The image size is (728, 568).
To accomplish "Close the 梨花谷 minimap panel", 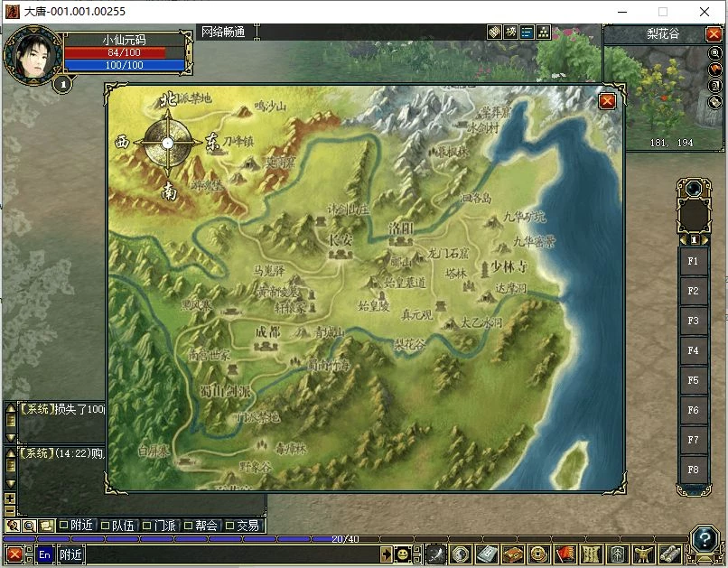I will click(714, 34).
